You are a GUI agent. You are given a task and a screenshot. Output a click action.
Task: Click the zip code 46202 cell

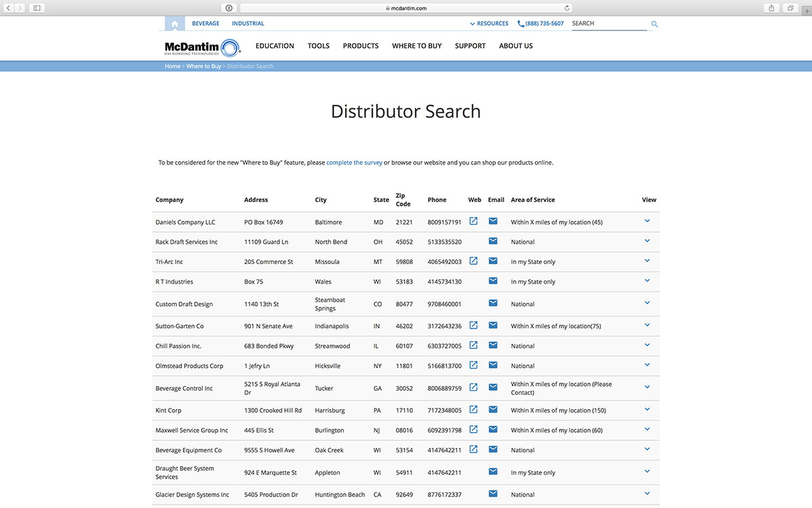tap(404, 326)
